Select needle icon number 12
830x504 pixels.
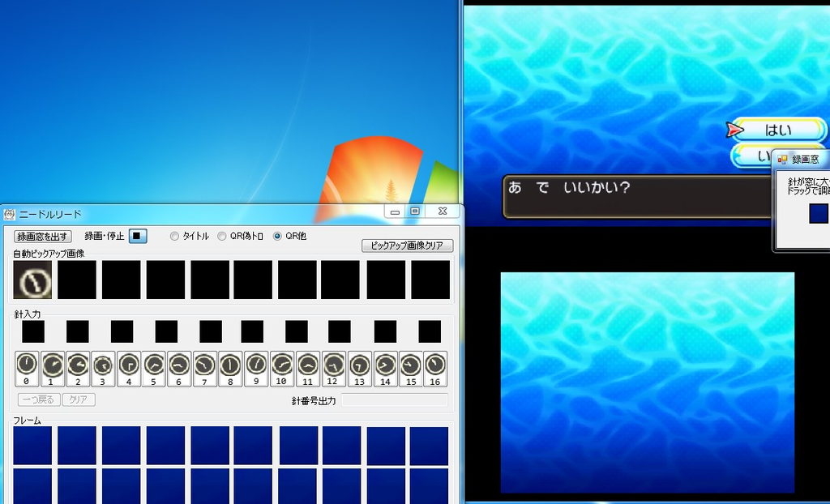click(x=333, y=369)
